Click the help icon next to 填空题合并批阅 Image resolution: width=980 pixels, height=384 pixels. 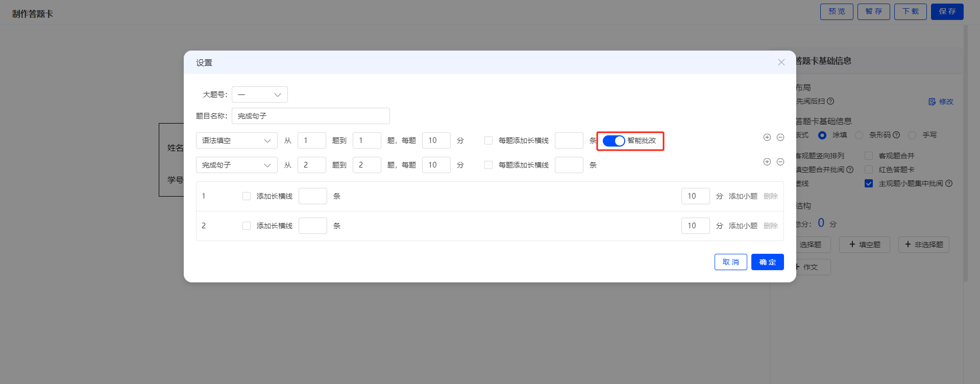click(850, 170)
